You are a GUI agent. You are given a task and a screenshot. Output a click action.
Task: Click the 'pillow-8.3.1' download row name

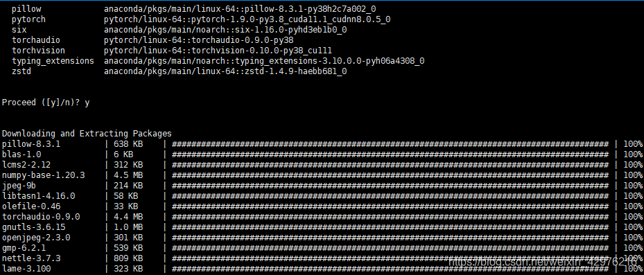[31, 144]
